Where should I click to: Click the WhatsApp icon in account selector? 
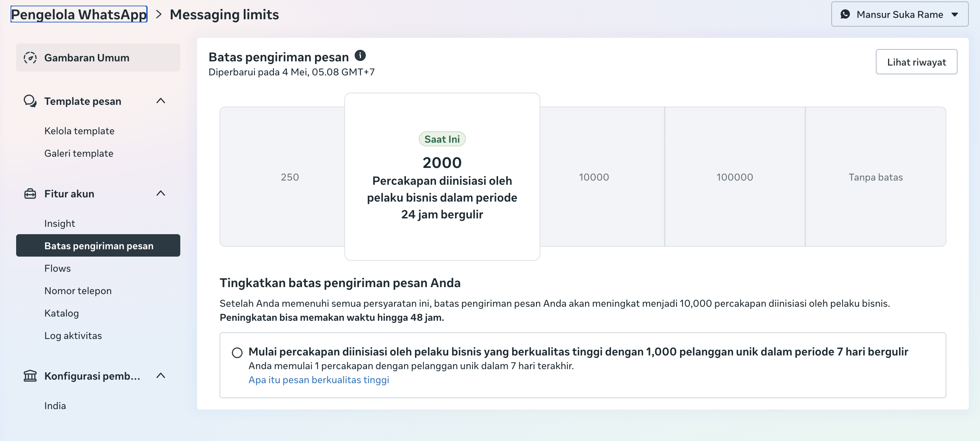coord(845,14)
